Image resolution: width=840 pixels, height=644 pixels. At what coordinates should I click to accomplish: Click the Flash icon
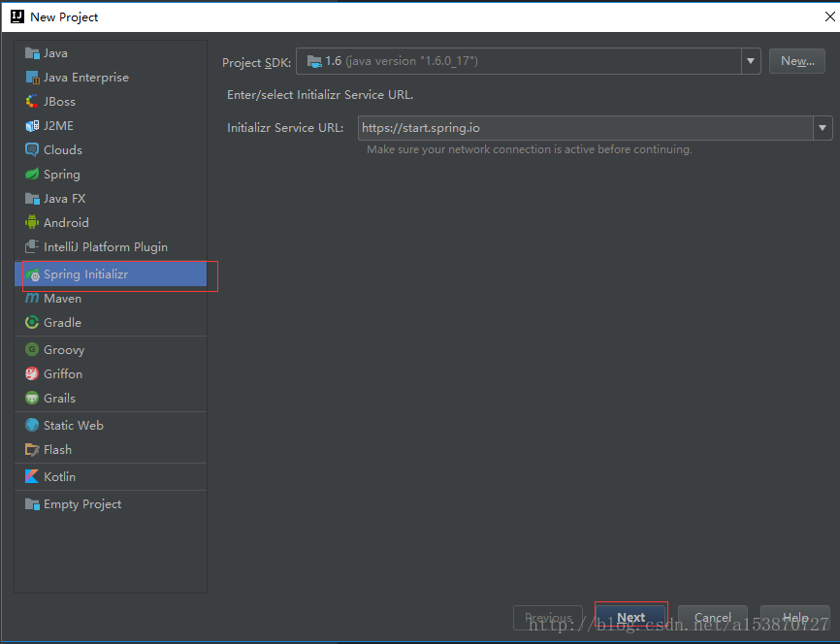pyautogui.click(x=32, y=449)
